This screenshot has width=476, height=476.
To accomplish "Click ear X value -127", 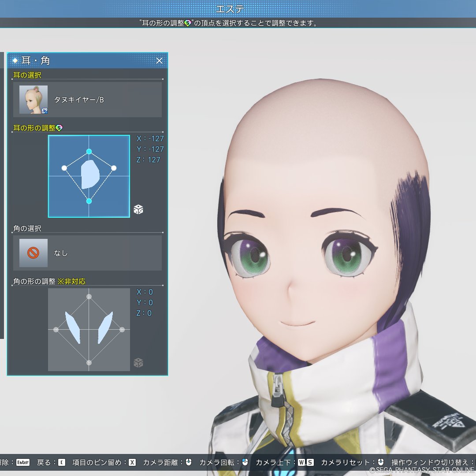I will (150, 139).
